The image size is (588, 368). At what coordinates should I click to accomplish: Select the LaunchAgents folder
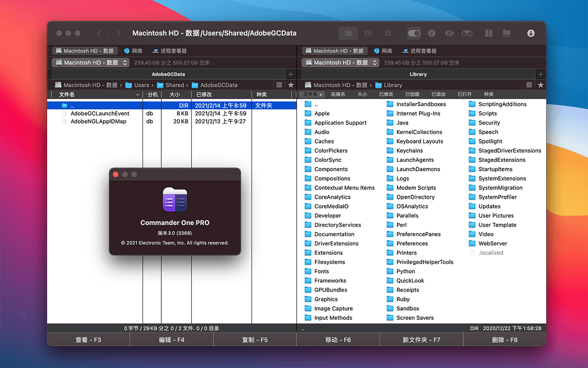pos(415,160)
